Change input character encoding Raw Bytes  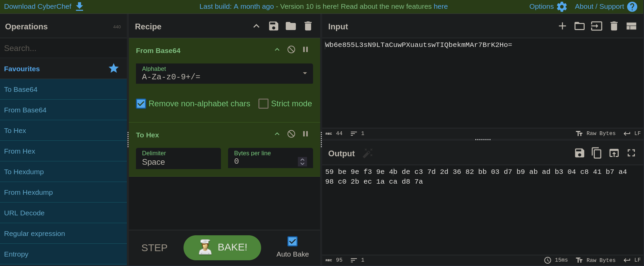pos(596,133)
